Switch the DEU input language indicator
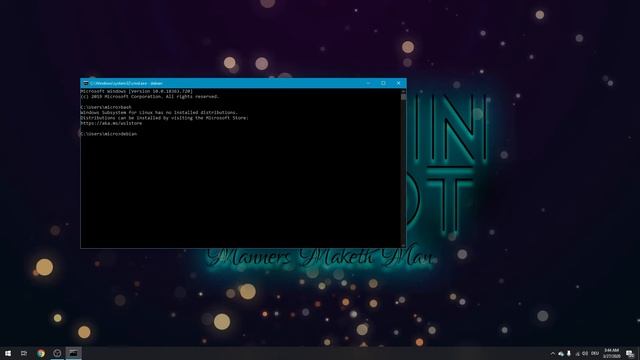Viewport: 640px width, 360px height. click(595, 353)
